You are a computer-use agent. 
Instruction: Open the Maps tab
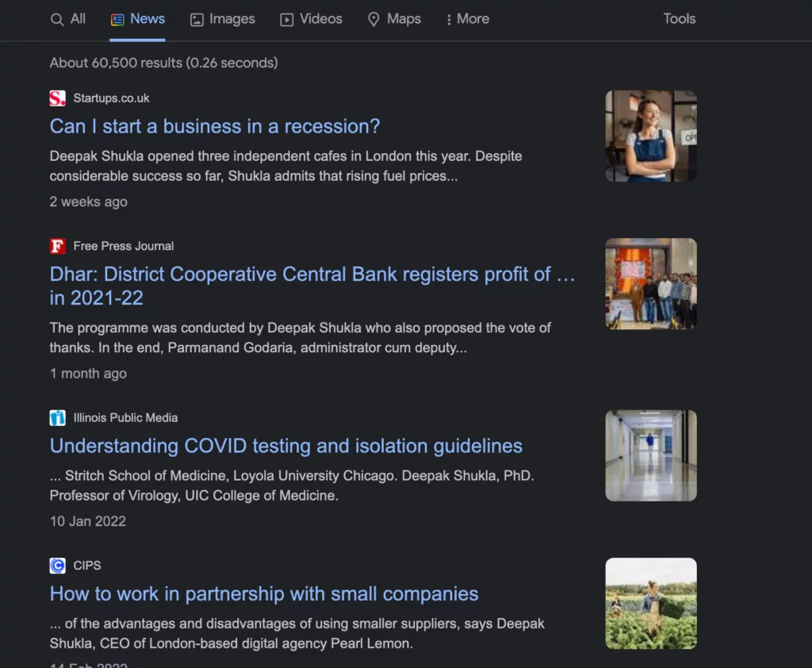click(x=394, y=19)
